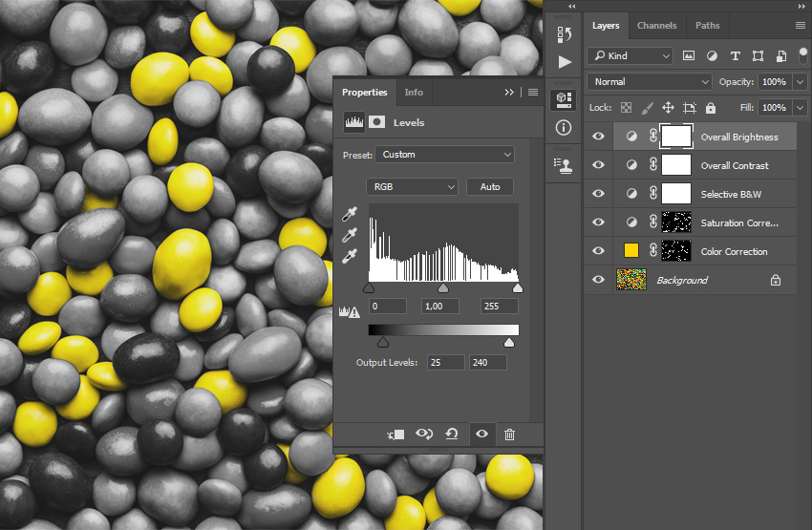Pick the black point eyedropper
This screenshot has width=812, height=530.
(350, 214)
